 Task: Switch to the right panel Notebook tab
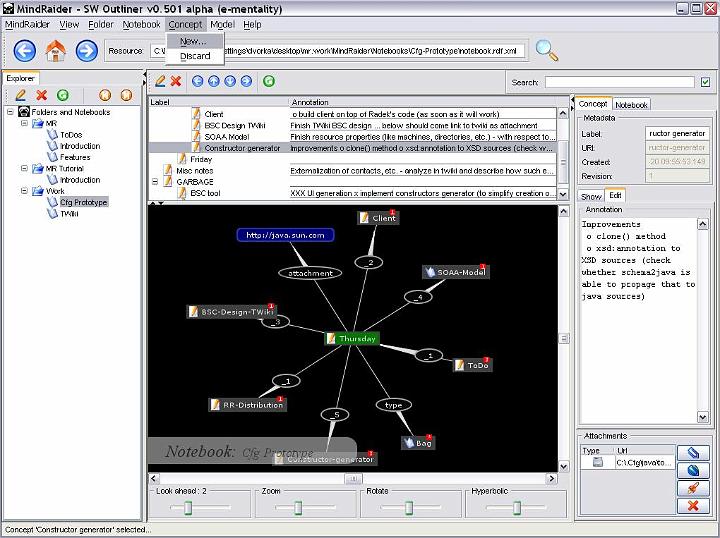point(631,105)
